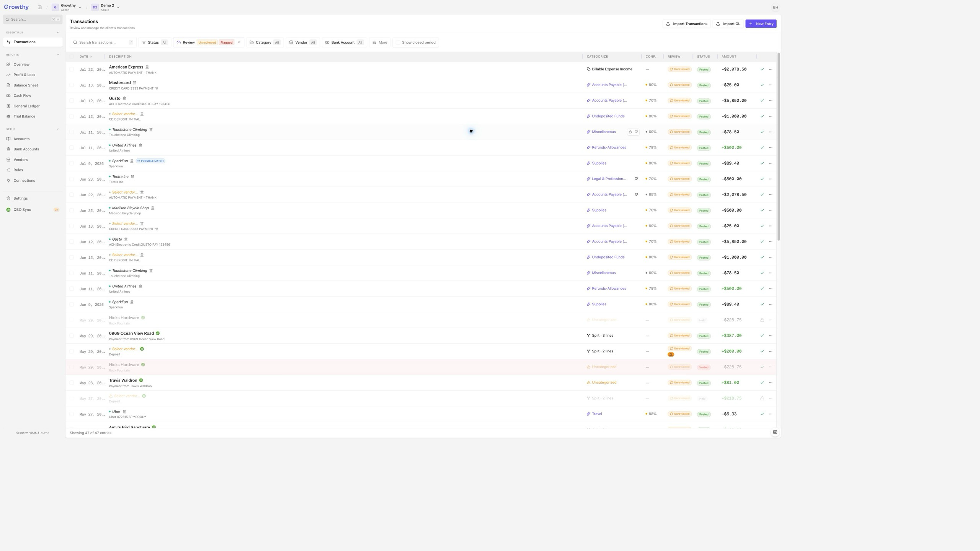Navigate to Bank Accounts setup
Image resolution: width=980 pixels, height=551 pixels.
(x=33, y=149)
